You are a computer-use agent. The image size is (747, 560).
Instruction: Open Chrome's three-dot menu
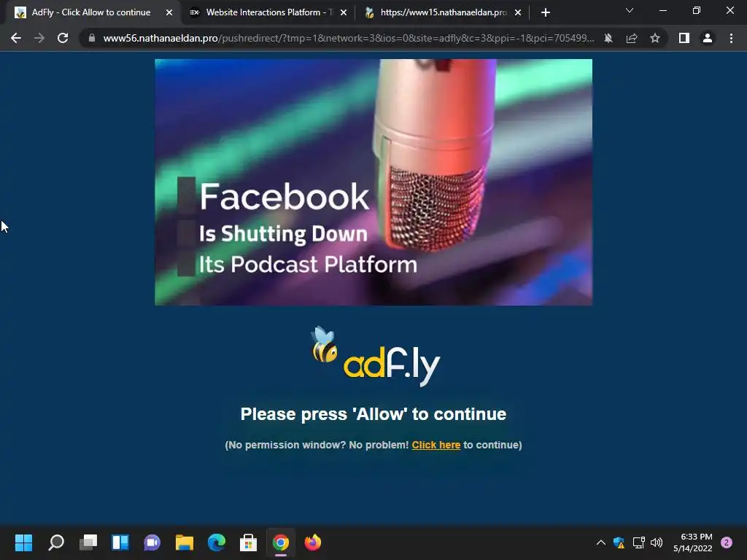(x=731, y=38)
